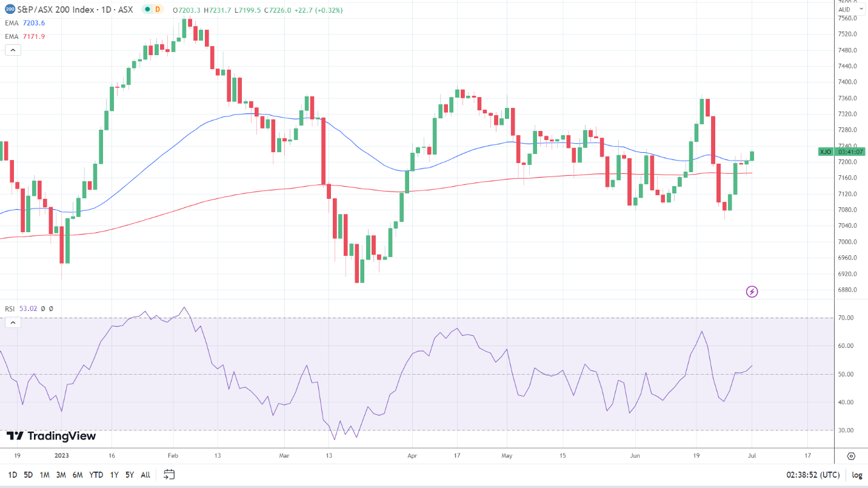This screenshot has height=488, width=868.
Task: Click the C7226.0 close value
Action: [x=278, y=10]
